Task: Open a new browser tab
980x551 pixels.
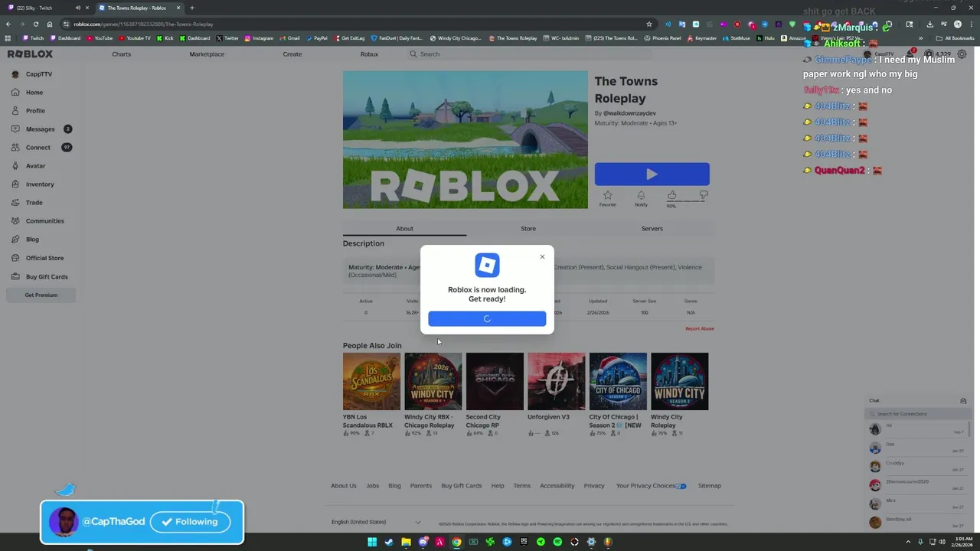Action: point(191,8)
